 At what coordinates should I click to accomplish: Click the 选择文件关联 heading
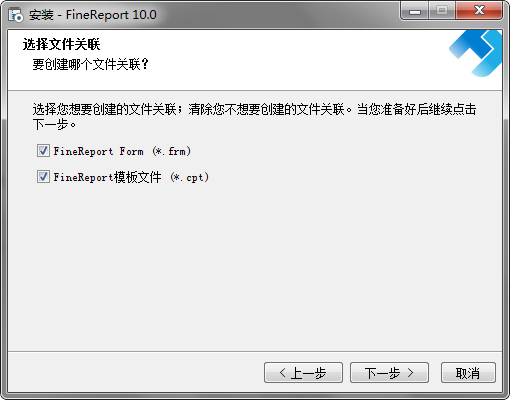(61, 44)
